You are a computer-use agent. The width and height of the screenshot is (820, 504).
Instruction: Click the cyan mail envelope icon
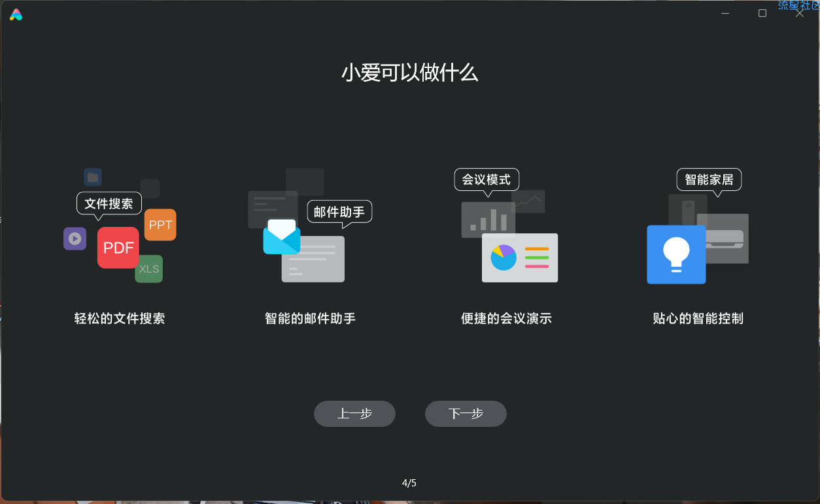[x=282, y=237]
